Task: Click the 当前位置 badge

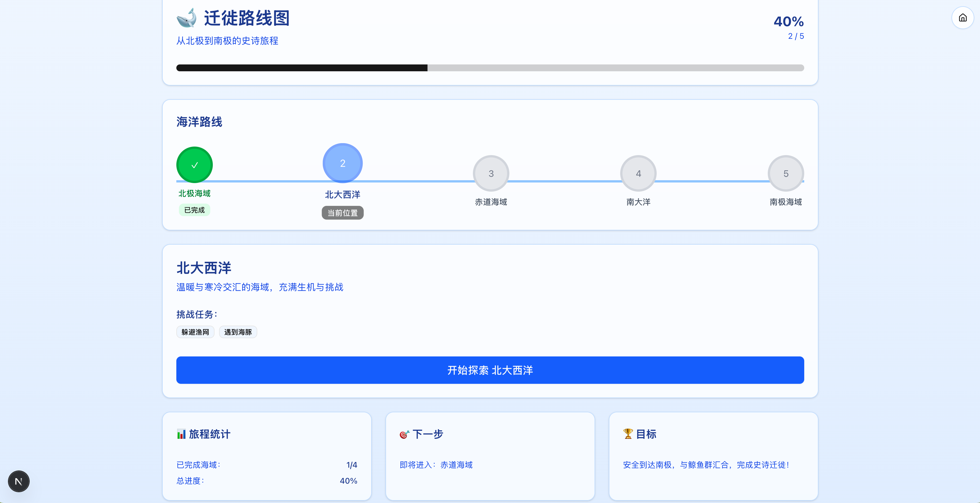Action: click(342, 213)
